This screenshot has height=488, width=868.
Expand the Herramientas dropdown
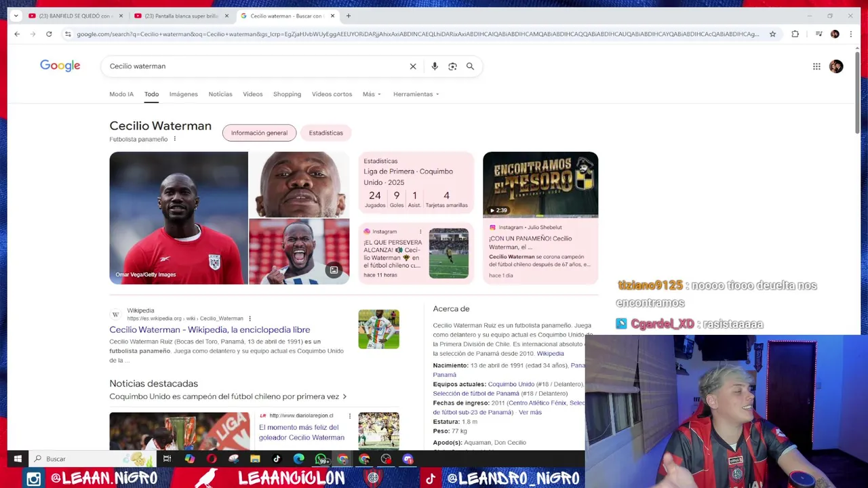tap(416, 94)
